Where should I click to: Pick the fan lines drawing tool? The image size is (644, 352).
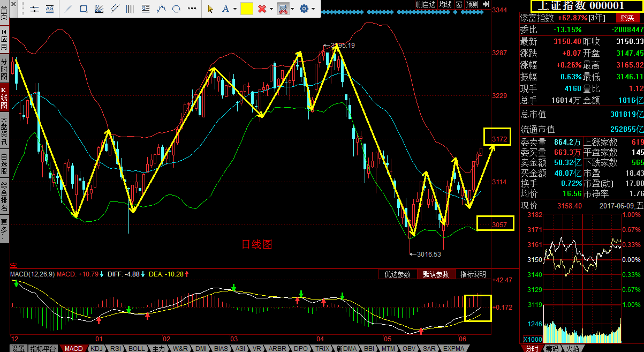99,9
